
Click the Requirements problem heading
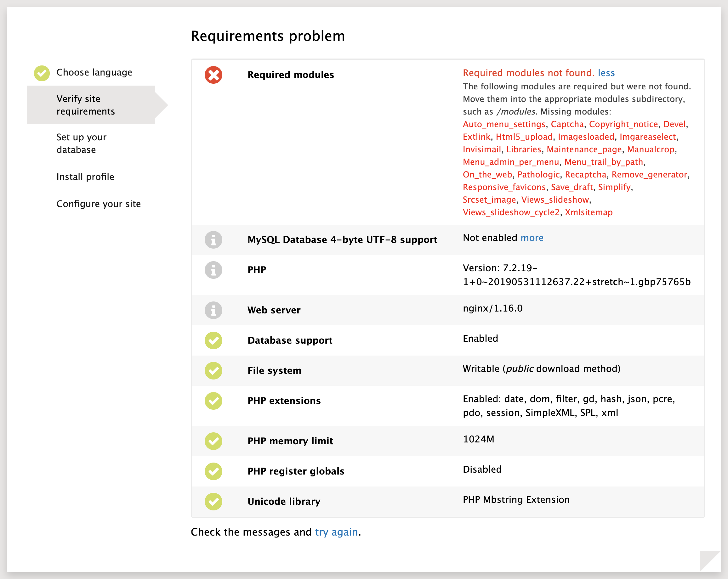pos(268,36)
